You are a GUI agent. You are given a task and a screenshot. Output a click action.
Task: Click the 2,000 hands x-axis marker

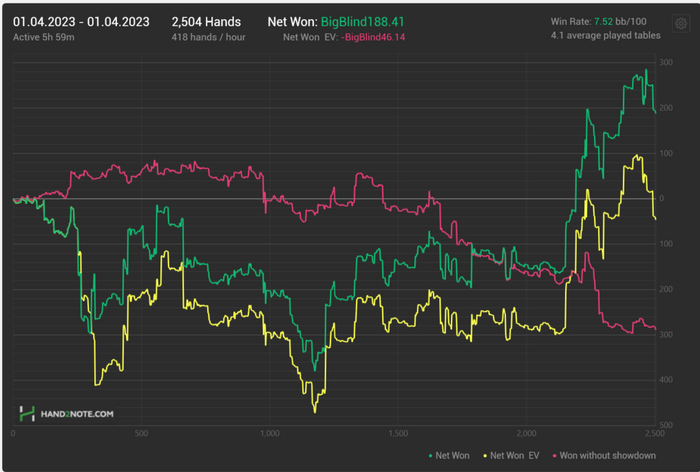(527, 433)
